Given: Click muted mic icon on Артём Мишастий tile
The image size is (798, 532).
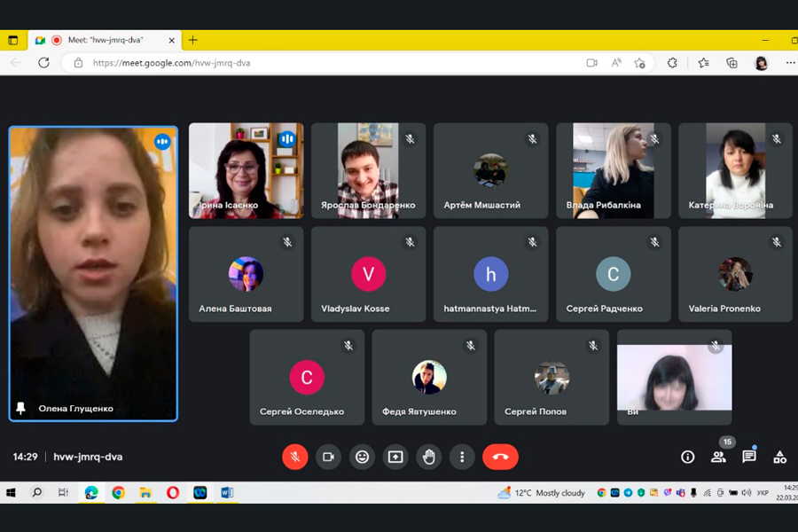Looking at the screenshot, I should [x=532, y=138].
